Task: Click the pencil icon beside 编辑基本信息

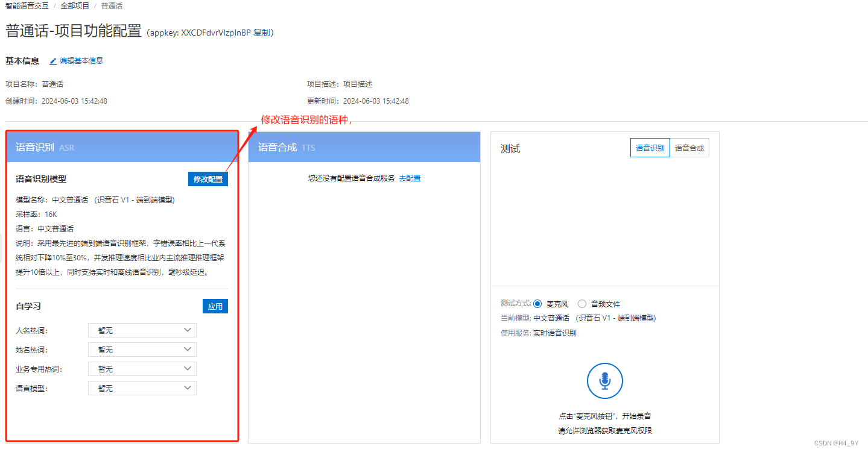Action: pyautogui.click(x=53, y=60)
